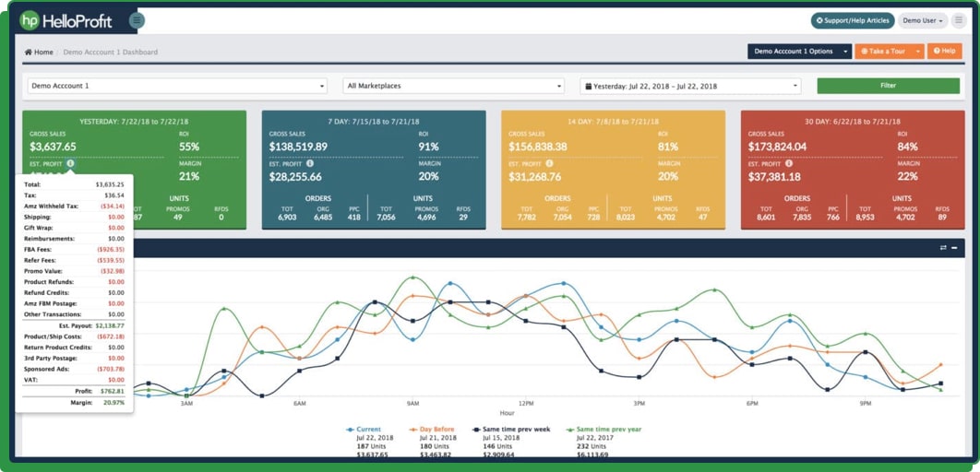Click the dark navy square legend marker

(477, 430)
